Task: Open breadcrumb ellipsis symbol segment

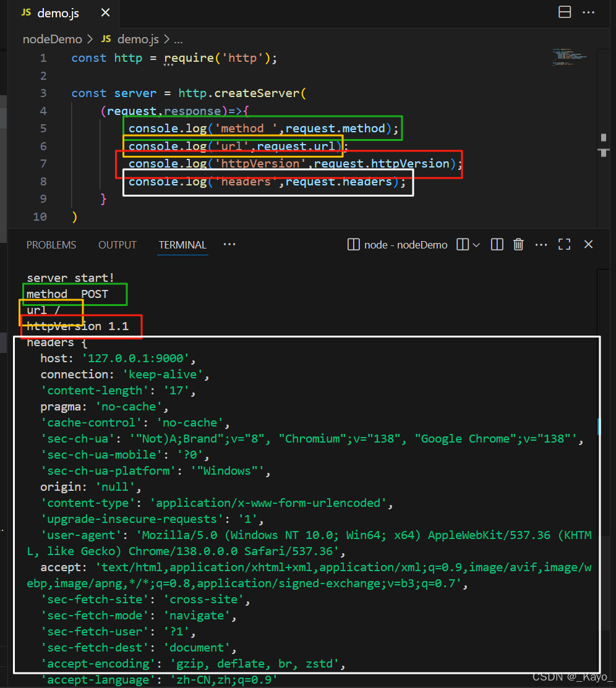Action: pyautogui.click(x=178, y=40)
